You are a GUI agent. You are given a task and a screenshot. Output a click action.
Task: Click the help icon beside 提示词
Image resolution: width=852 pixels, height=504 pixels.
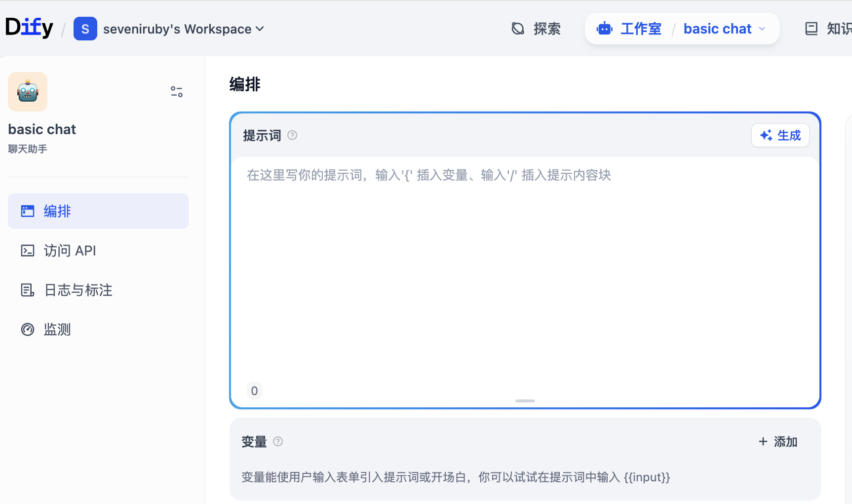292,136
